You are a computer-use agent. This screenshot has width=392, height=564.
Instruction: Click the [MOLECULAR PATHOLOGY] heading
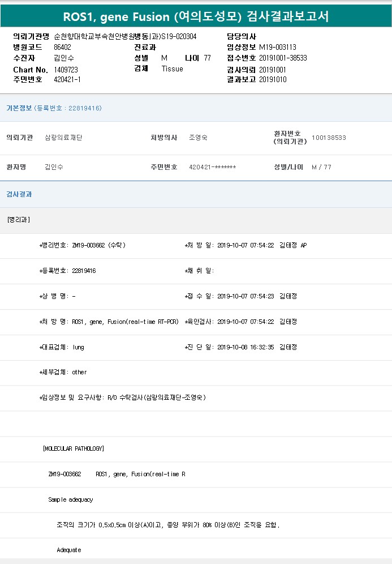coord(74,448)
